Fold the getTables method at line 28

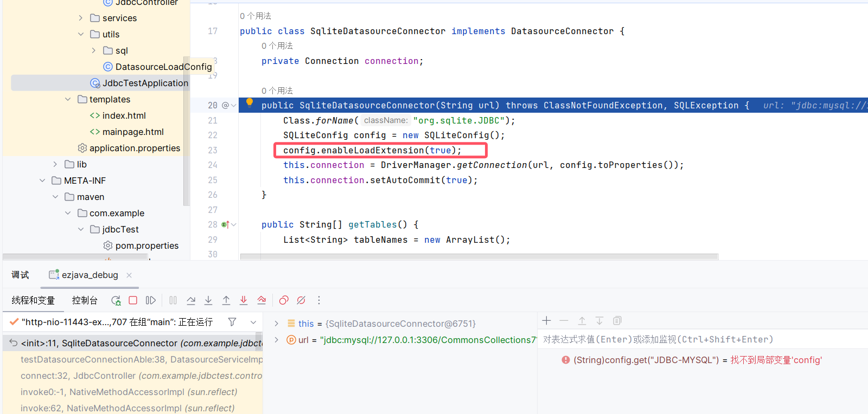point(234,225)
